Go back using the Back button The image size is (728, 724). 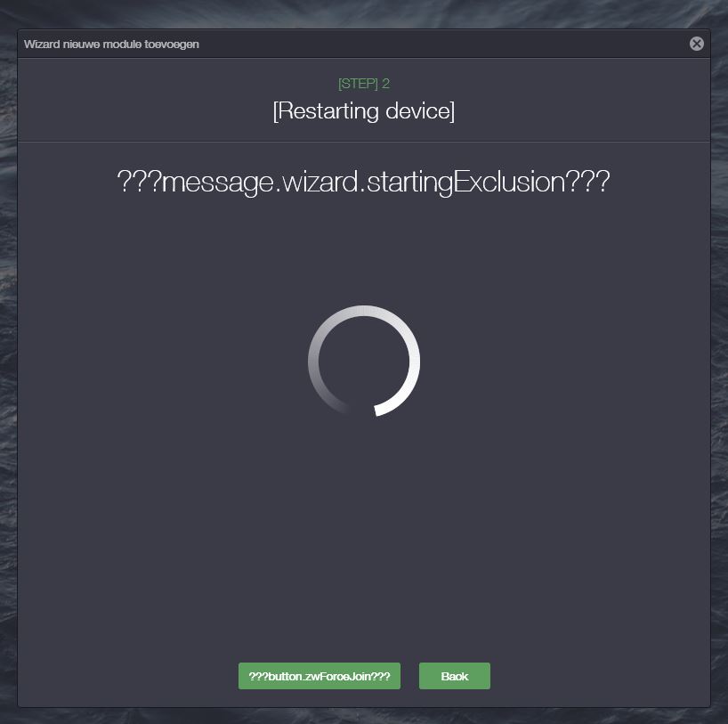tap(455, 676)
